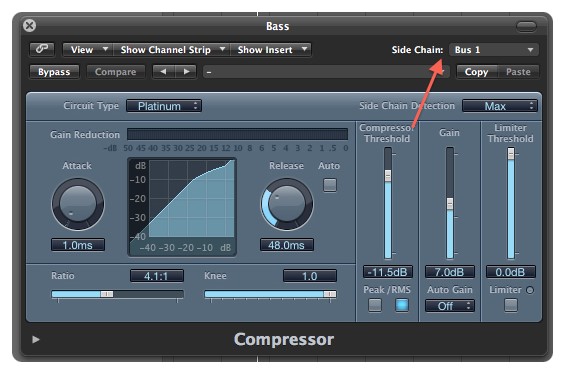Enable the Auto release checkbox
Screen dimensions: 565x374
click(330, 185)
